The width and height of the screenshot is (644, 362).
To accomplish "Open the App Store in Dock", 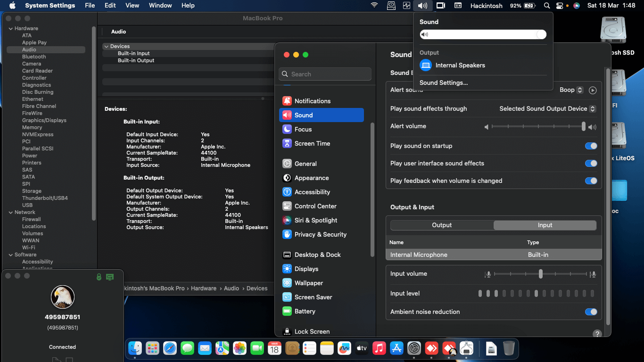I will pos(396,348).
